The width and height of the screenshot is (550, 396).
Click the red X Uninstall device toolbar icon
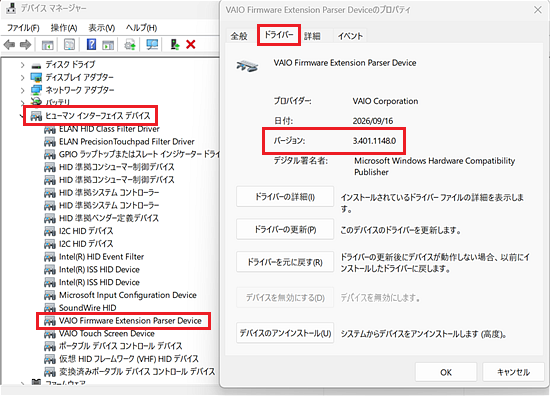[191, 45]
